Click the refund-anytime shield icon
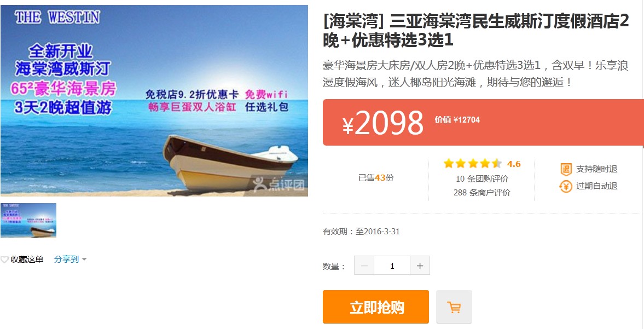644x329 pixels. tap(566, 169)
